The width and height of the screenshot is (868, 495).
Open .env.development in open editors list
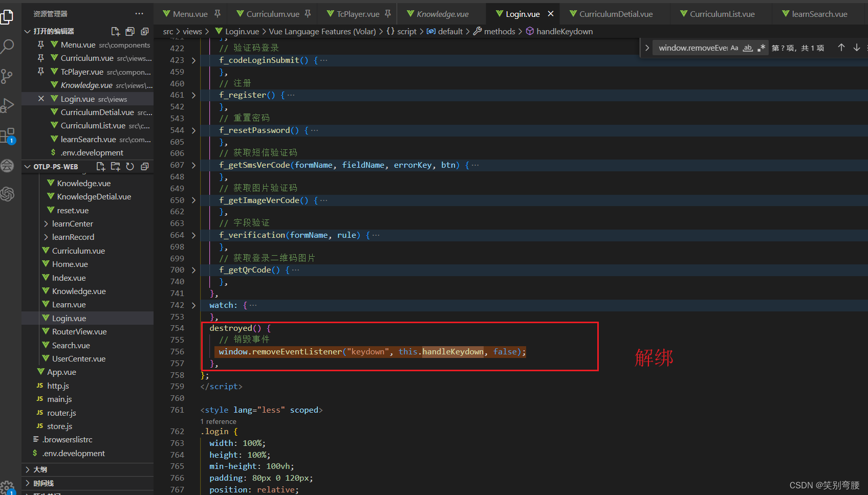(x=92, y=153)
